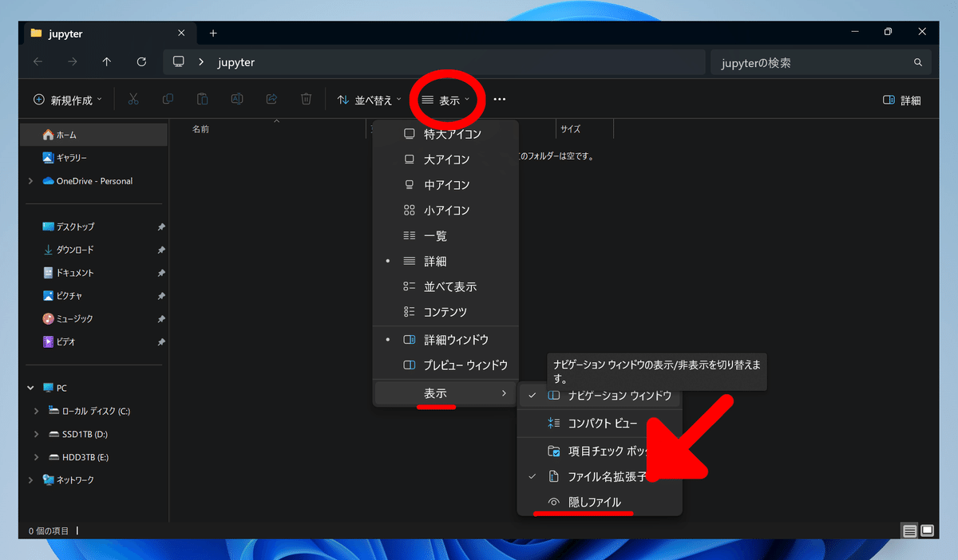Viewport: 958px width, 560px height.
Task: Expand ローカル ディスク (C:) node
Action: 36,412
